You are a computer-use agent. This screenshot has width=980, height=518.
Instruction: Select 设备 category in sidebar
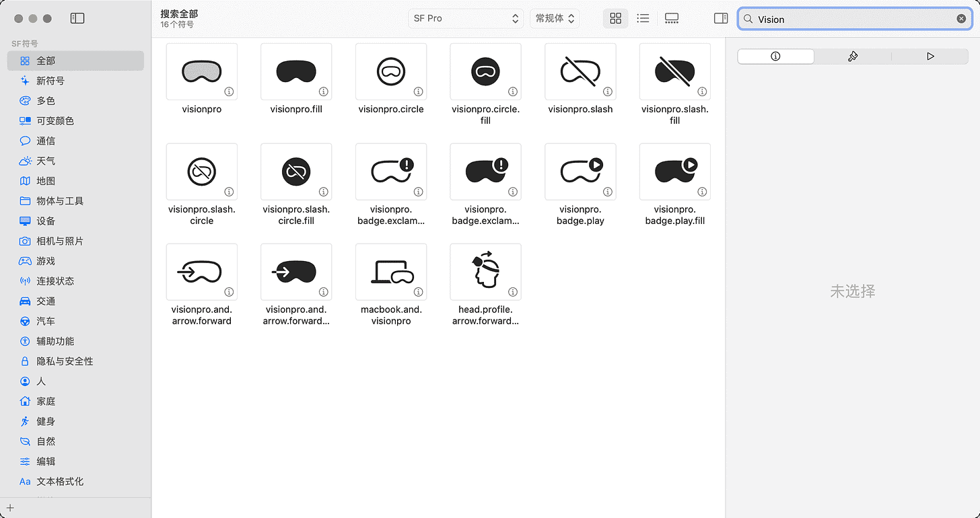coord(75,221)
